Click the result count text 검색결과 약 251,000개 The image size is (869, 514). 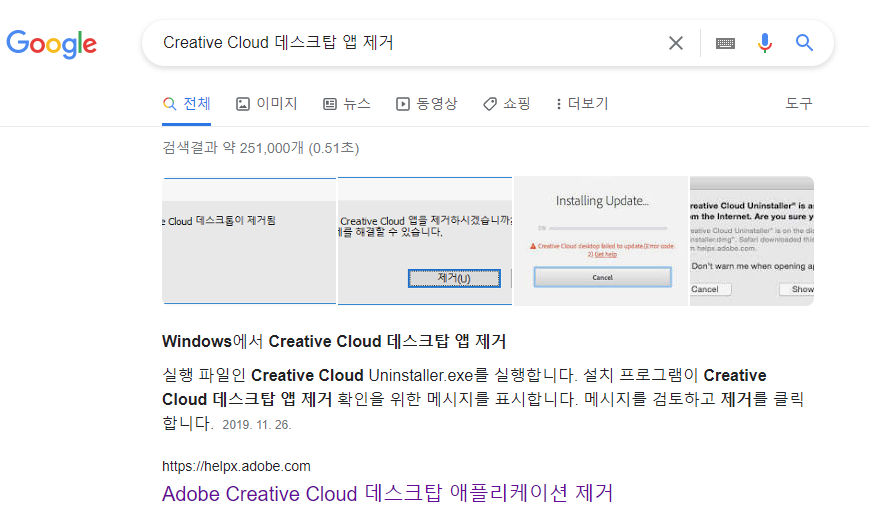[233, 148]
